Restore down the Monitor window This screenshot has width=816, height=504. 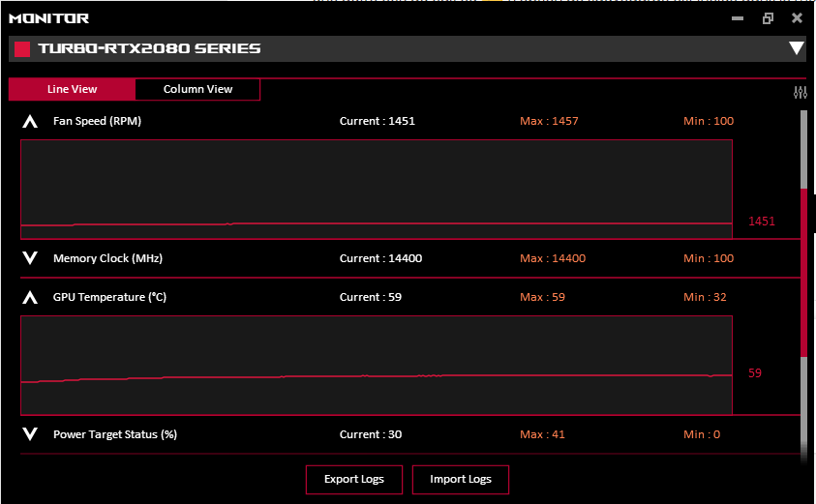[x=769, y=17]
